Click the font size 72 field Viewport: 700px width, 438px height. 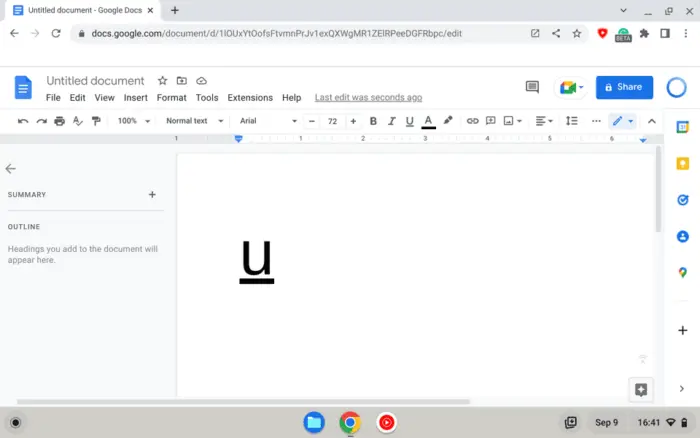[x=332, y=121]
